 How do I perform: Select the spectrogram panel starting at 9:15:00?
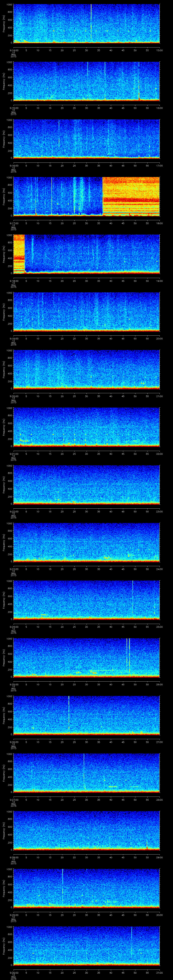(86, 81)
